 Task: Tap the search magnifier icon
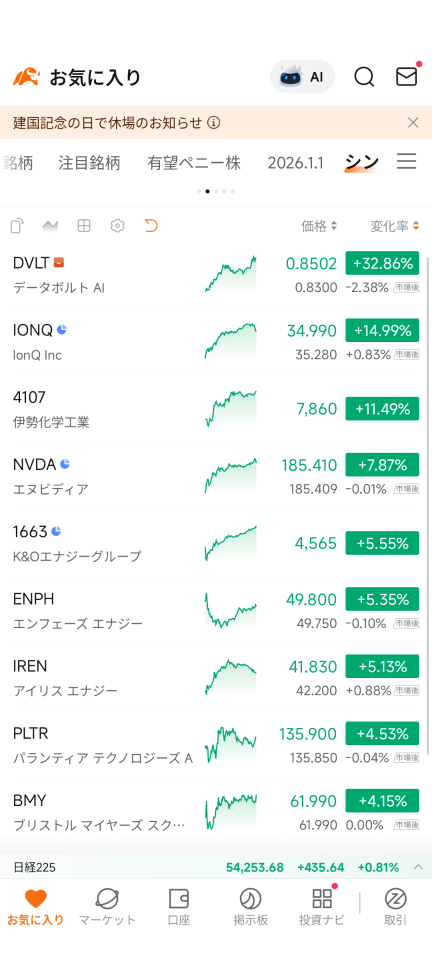(364, 77)
